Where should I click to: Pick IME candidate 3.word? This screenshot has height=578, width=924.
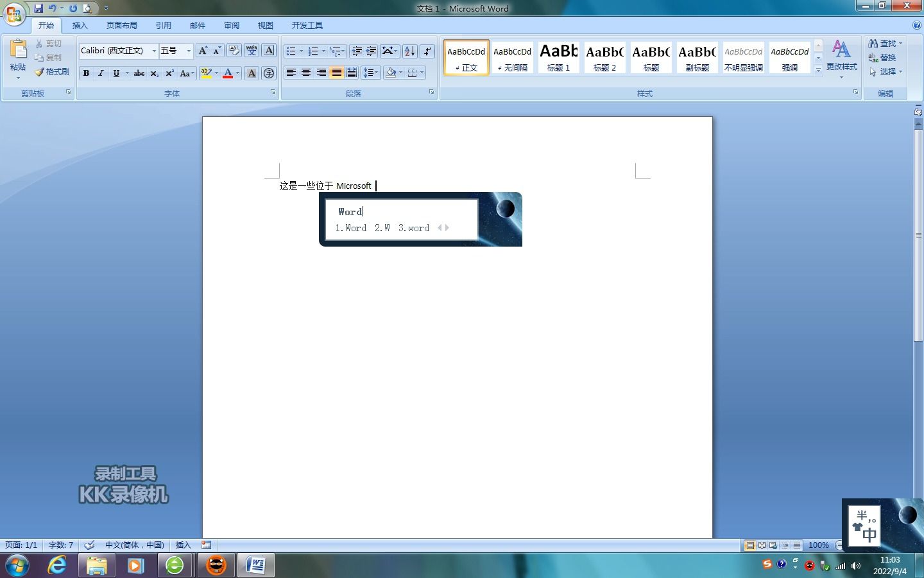pyautogui.click(x=414, y=228)
